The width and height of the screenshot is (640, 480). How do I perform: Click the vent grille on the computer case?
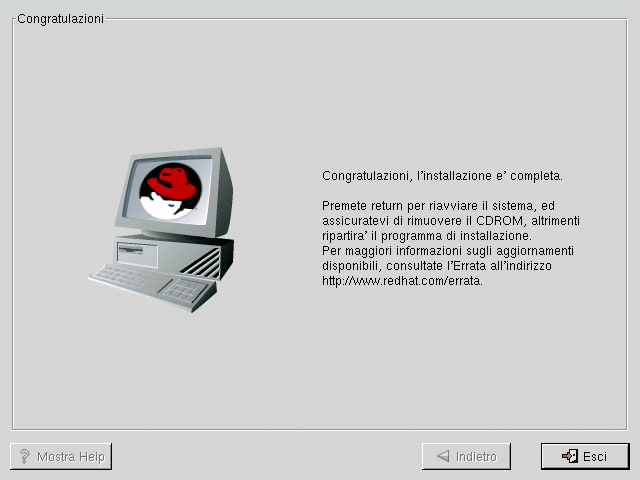[x=203, y=261]
